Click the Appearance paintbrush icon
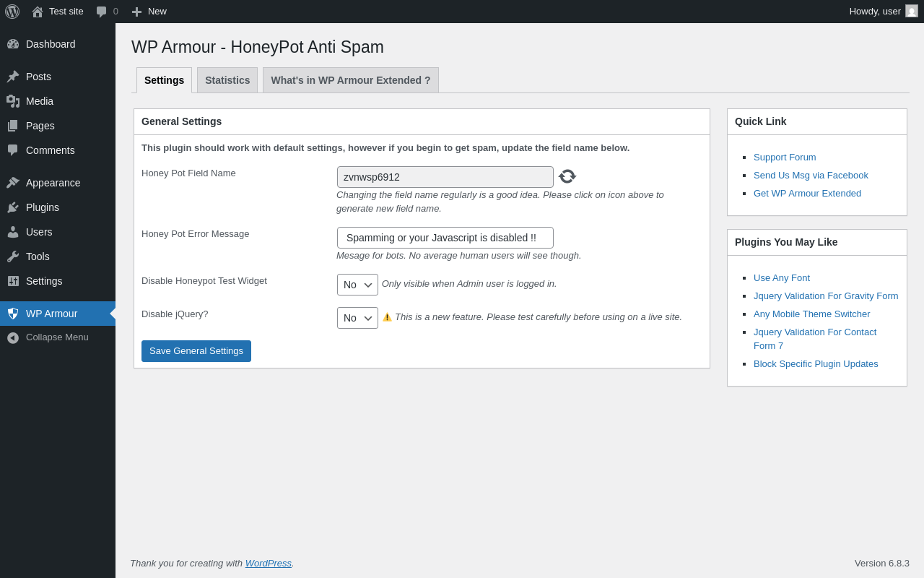Image resolution: width=924 pixels, height=578 pixels. coord(13,183)
